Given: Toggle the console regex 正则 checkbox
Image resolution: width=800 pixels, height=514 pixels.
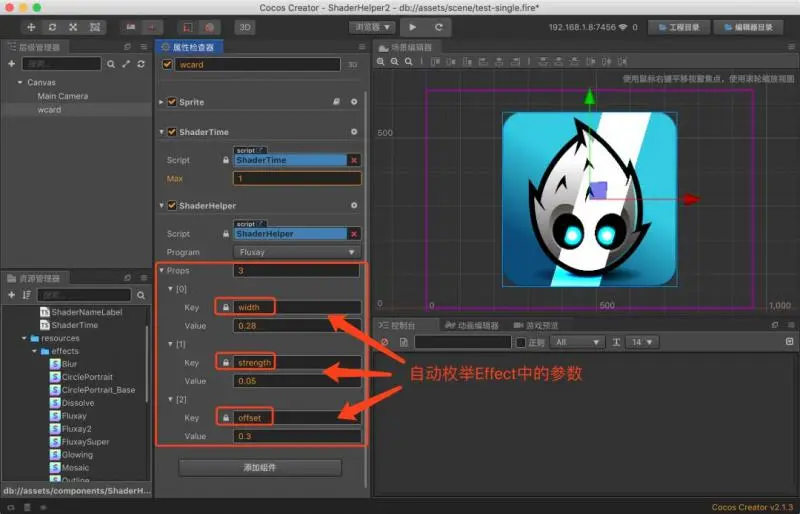Looking at the screenshot, I should point(521,342).
